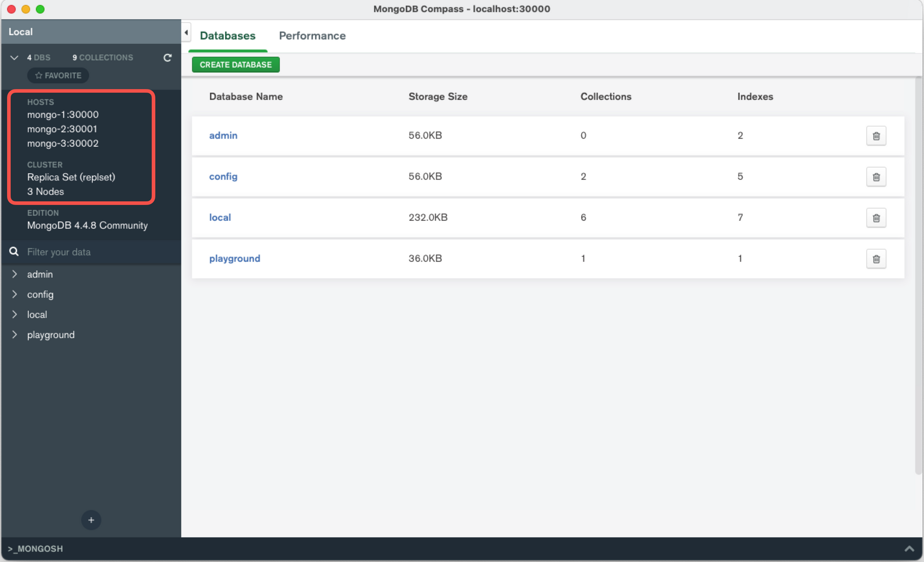Refresh the databases list in the sidebar
924x562 pixels.
pyautogui.click(x=167, y=58)
